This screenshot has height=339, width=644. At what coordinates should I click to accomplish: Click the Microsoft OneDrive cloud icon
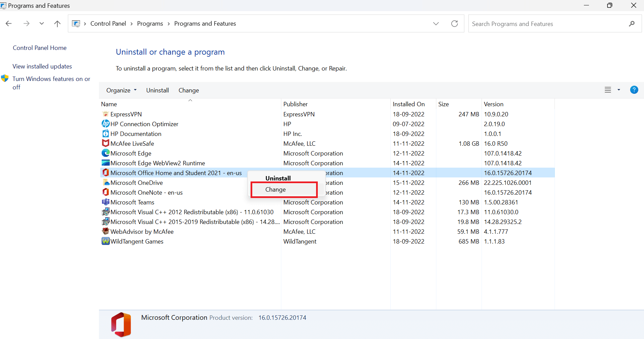(x=106, y=182)
